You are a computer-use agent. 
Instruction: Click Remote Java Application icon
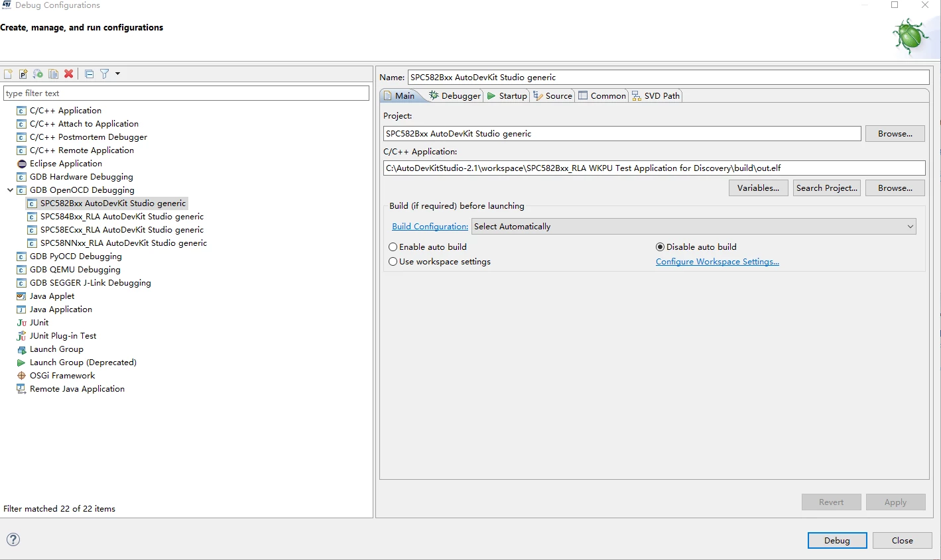pyautogui.click(x=21, y=389)
